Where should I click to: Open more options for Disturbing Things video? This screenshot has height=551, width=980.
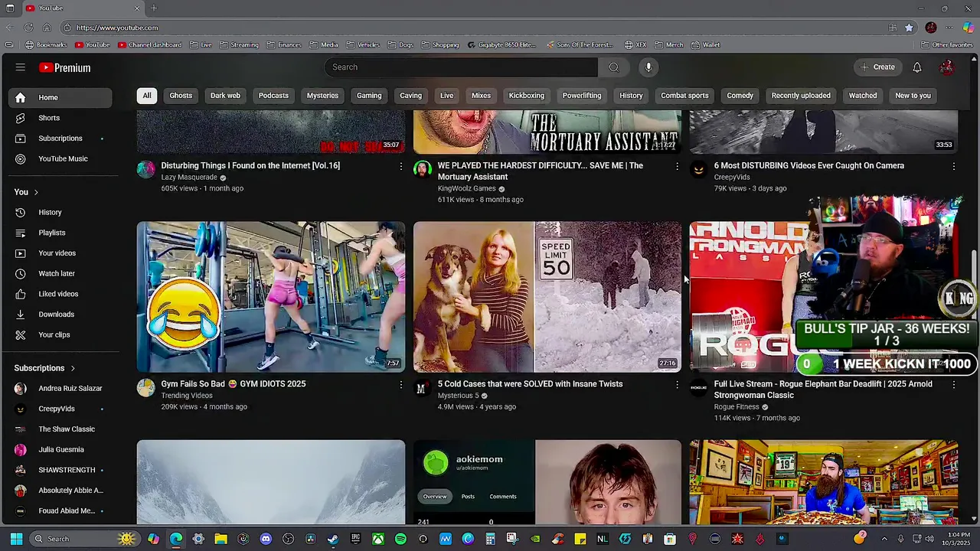400,166
